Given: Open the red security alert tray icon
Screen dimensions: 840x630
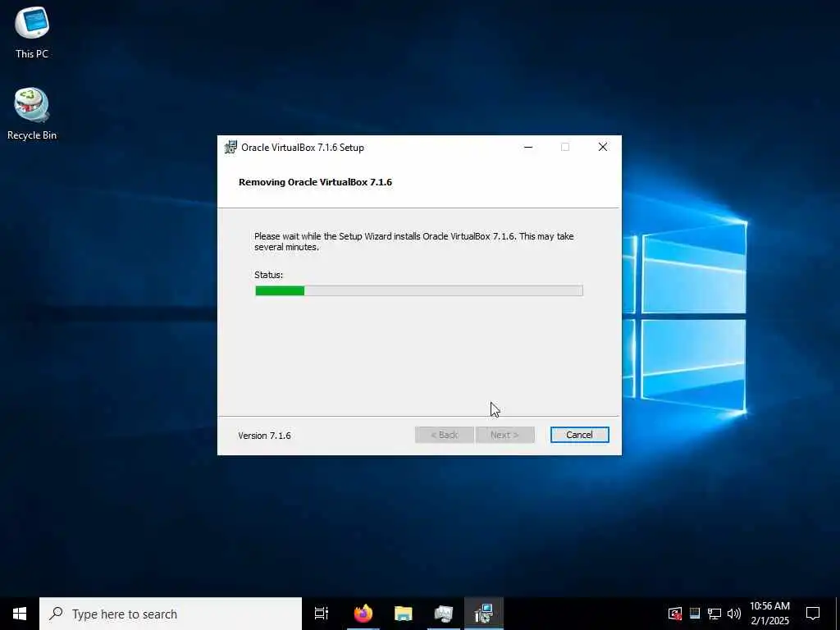Looking at the screenshot, I should tap(675, 614).
